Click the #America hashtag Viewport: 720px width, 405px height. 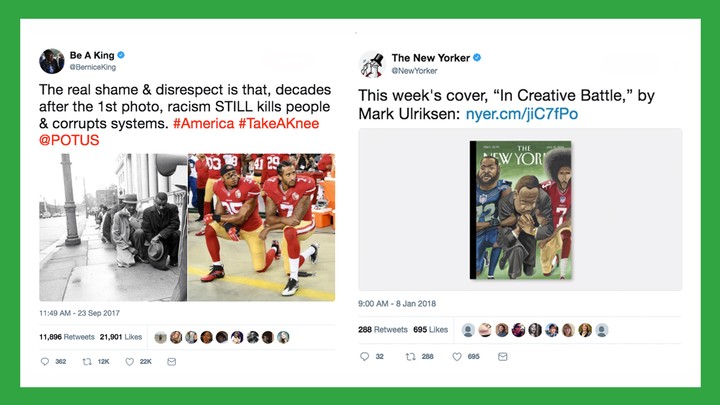coord(203,124)
